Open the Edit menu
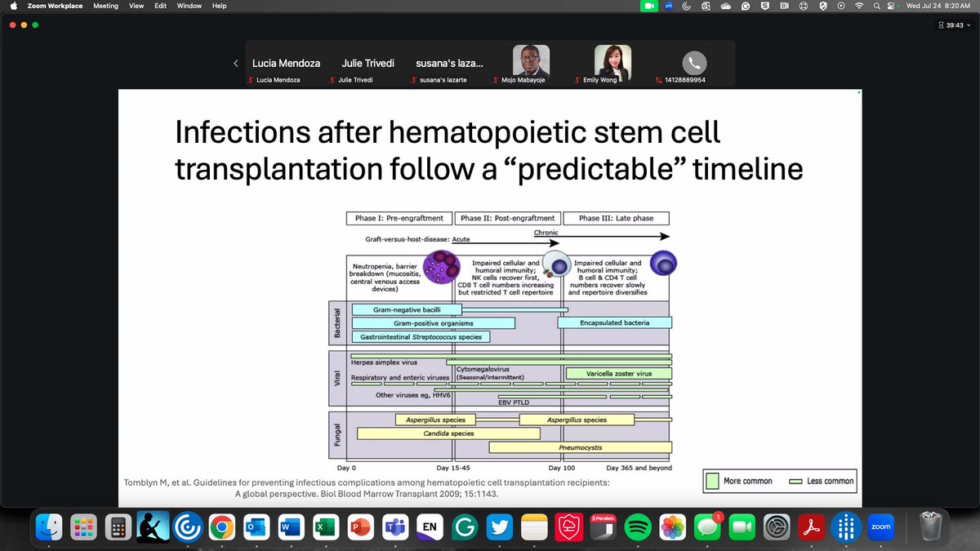This screenshot has height=551, width=980. 160,6
